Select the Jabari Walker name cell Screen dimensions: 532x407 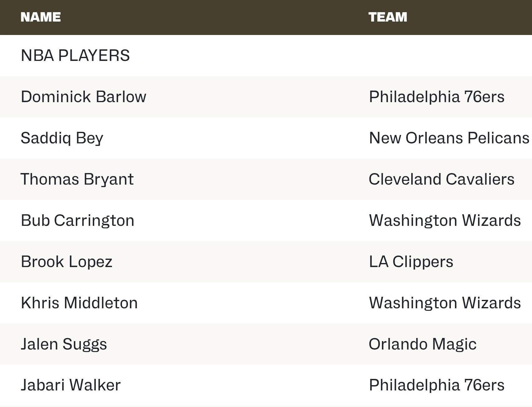pos(71,385)
